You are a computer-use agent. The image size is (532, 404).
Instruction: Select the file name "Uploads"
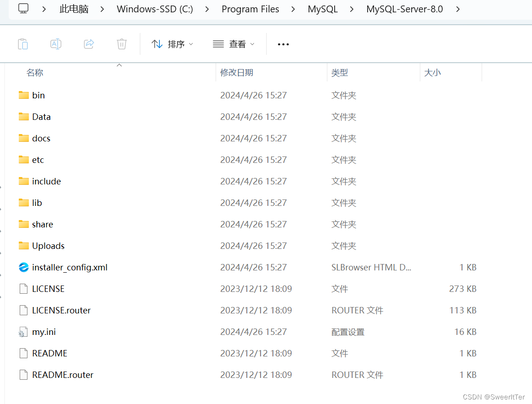(x=48, y=246)
